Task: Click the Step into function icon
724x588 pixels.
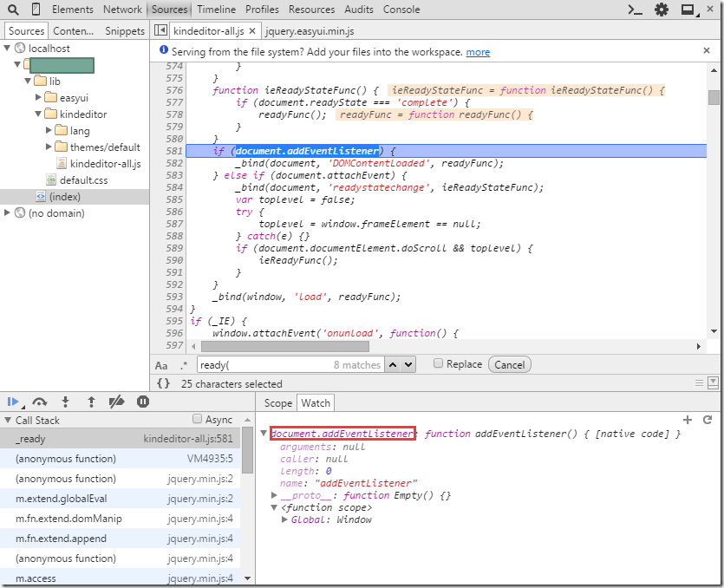Action: point(65,402)
